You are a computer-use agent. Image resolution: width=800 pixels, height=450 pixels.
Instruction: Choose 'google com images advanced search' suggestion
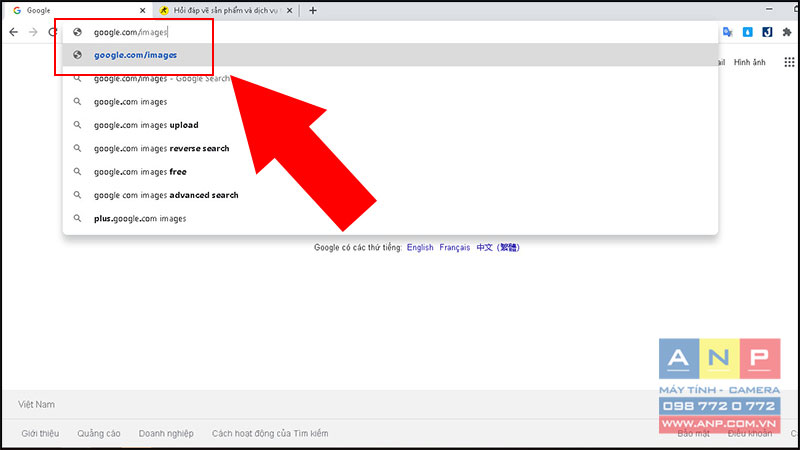tap(390, 195)
